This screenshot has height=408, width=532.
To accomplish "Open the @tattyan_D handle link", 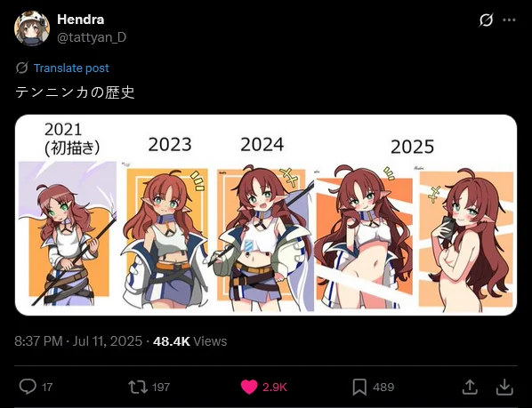I will point(92,37).
